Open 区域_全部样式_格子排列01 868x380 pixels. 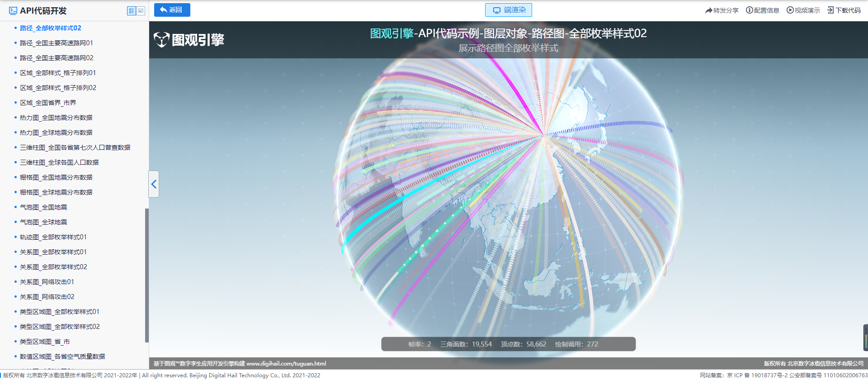[58, 73]
